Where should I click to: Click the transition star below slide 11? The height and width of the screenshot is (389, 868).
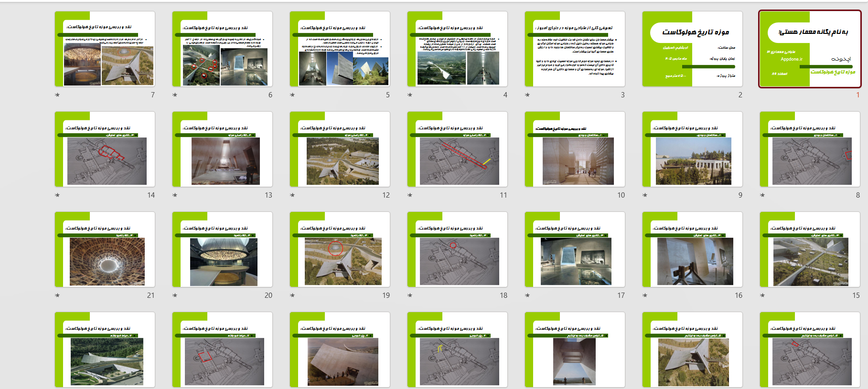[410, 195]
